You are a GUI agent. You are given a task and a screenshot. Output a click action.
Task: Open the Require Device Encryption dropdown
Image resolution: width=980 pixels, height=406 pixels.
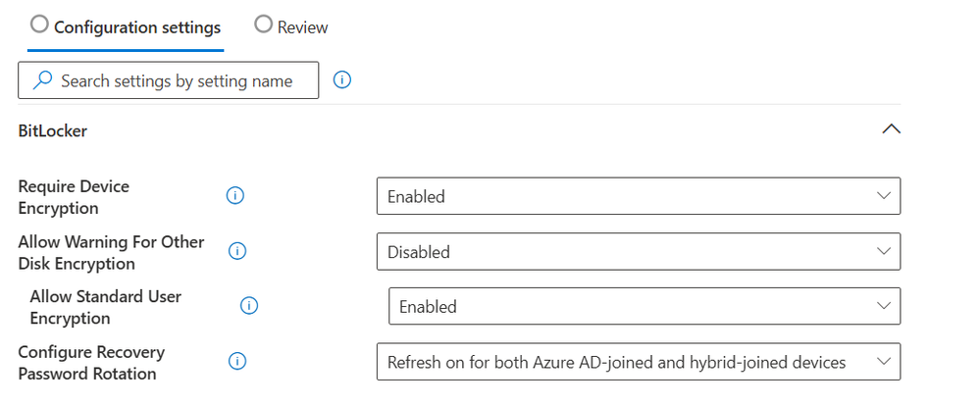point(638,196)
